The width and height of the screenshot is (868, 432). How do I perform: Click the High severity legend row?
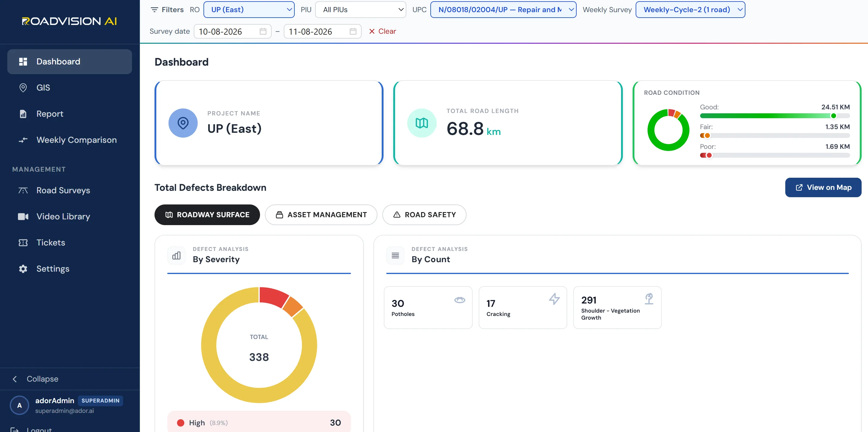259,423
